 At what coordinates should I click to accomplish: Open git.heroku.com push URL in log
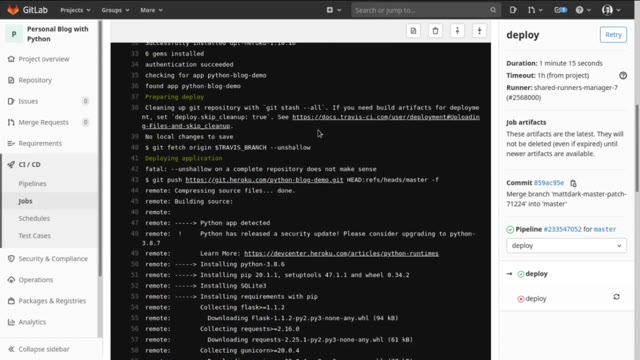(264, 180)
